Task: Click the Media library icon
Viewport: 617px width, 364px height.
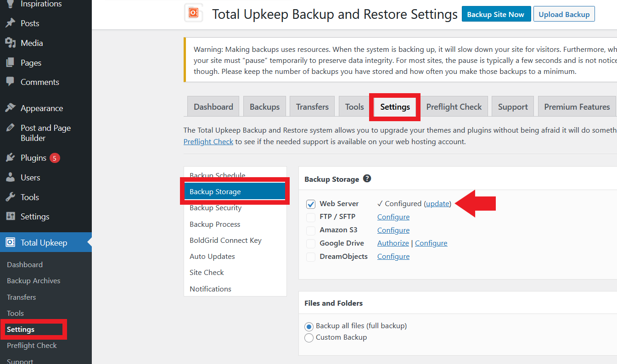Action: [x=11, y=43]
